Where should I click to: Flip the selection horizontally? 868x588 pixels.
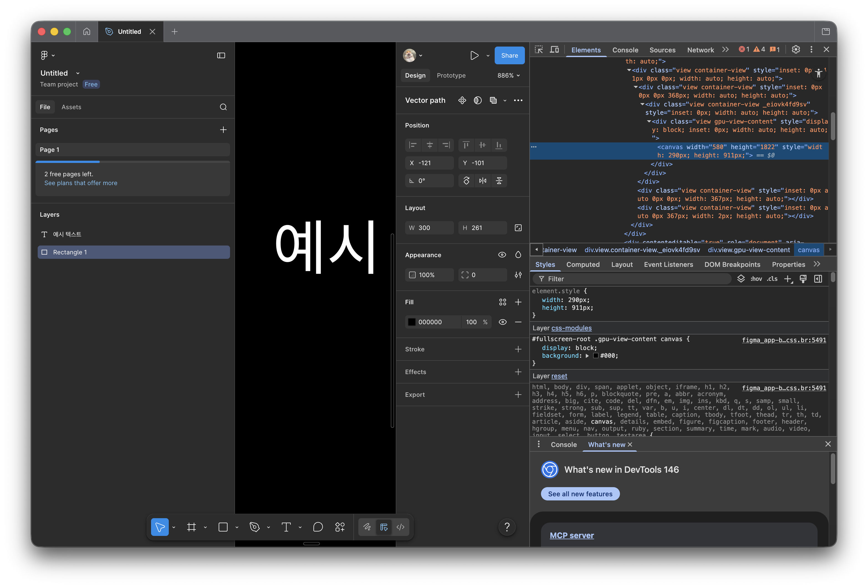pos(482,181)
